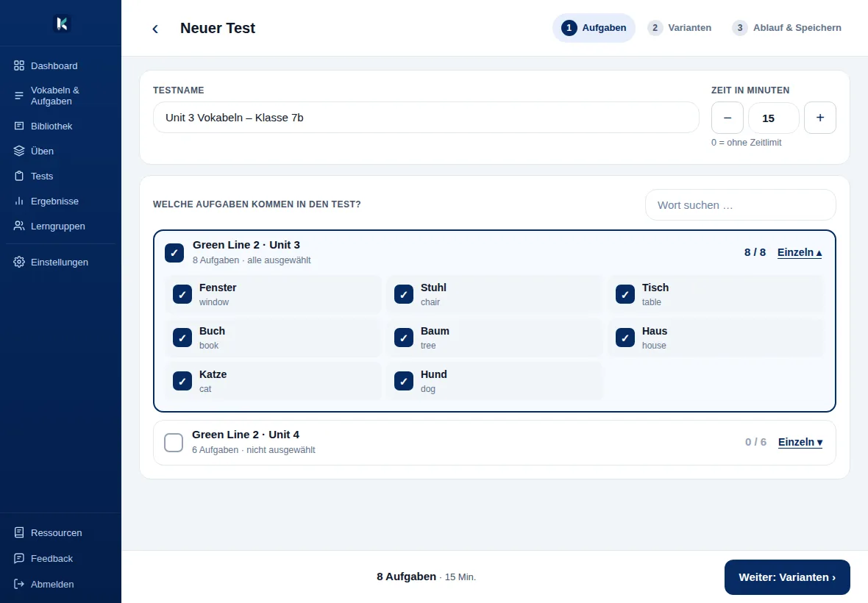Decrease minutes with the minus button
868x603 pixels.
[728, 117]
